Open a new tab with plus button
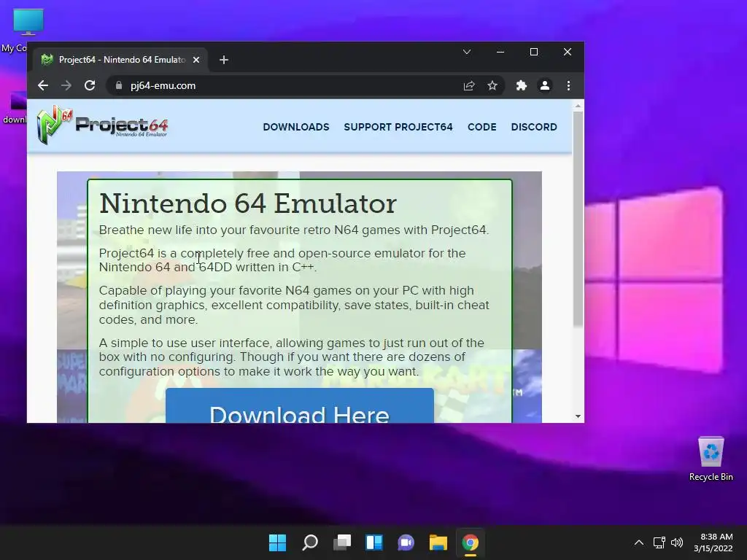This screenshot has width=747, height=560. (224, 60)
